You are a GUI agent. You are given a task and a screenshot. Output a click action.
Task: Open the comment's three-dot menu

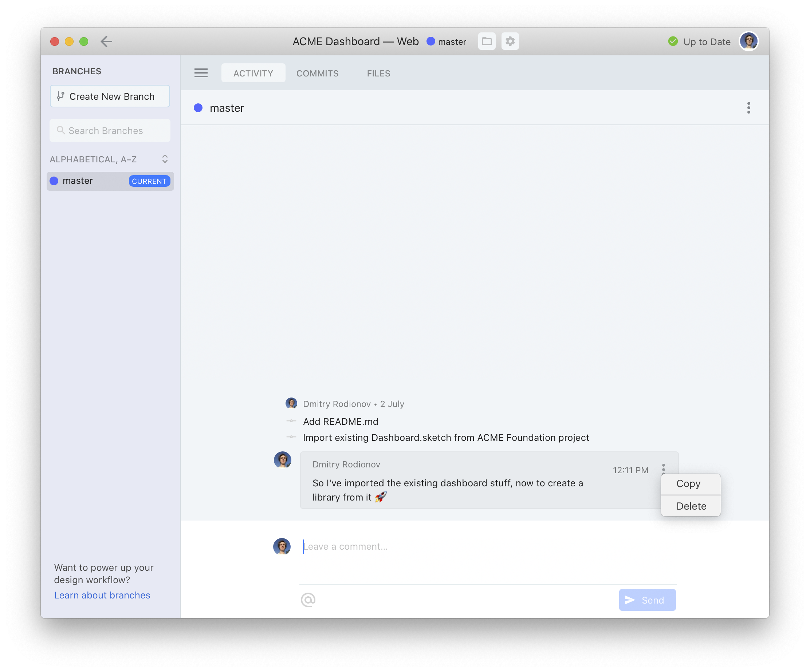pos(664,469)
